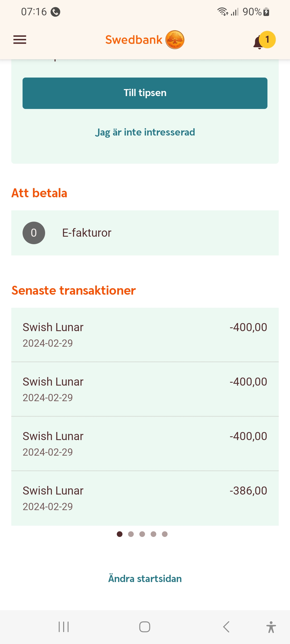Tap the Senaste transaktioner heading
This screenshot has height=644, width=290.
pos(74,291)
